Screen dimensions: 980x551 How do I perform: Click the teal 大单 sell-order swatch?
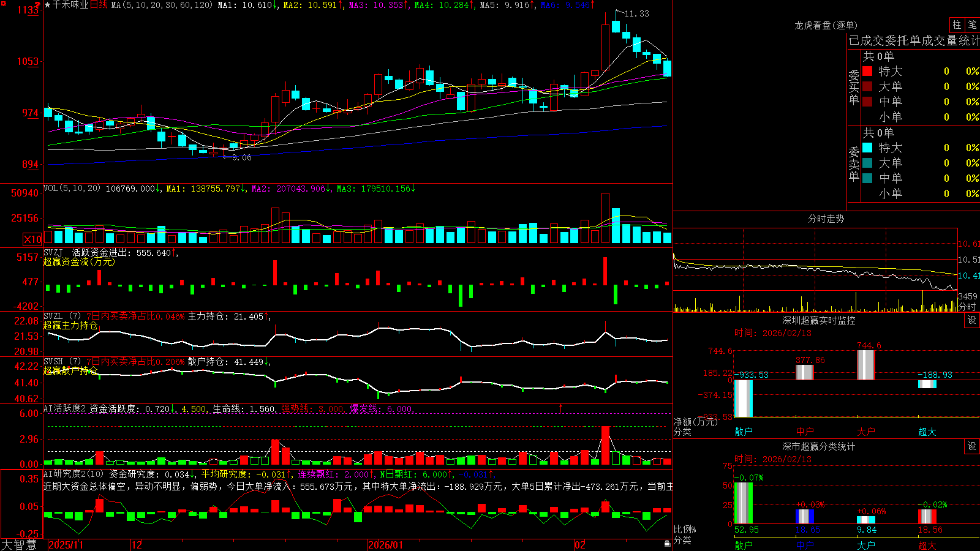(x=867, y=163)
